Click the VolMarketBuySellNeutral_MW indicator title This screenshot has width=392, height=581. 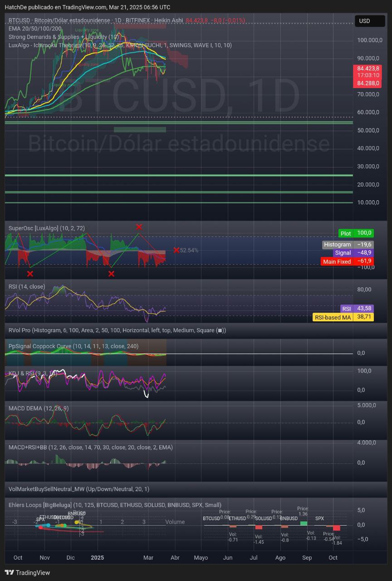[x=79, y=489]
